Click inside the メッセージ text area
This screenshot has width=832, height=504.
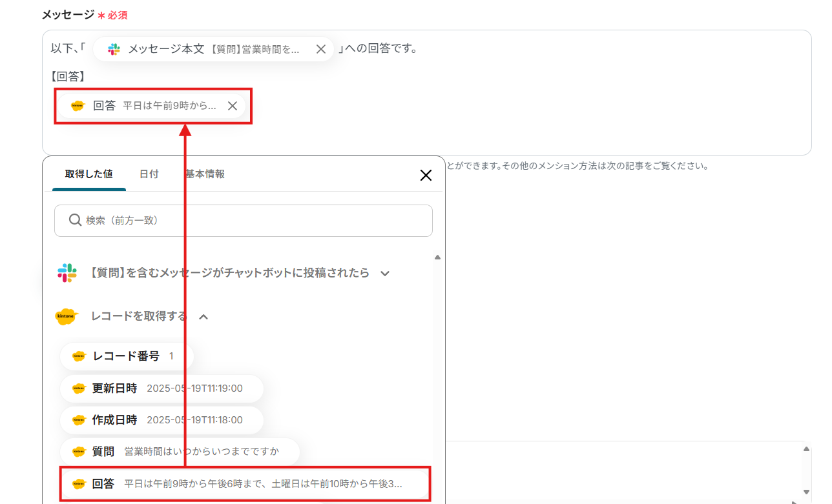[x=426, y=92]
